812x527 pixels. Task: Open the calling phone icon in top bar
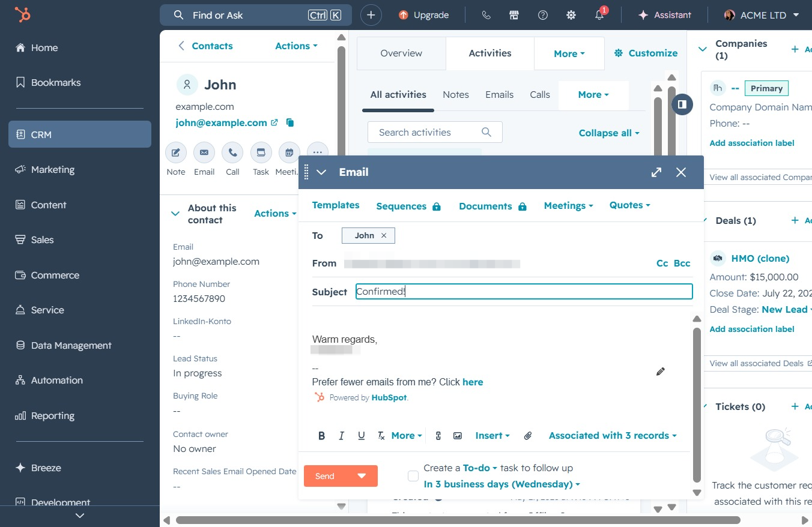[486, 15]
